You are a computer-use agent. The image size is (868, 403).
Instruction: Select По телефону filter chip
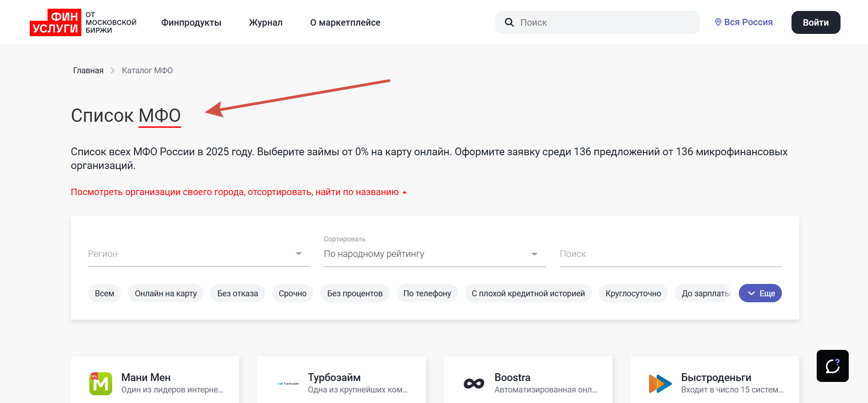(427, 294)
